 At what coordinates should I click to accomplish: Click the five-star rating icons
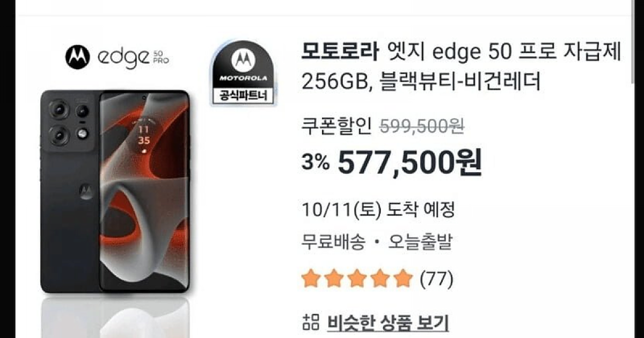click(357, 279)
